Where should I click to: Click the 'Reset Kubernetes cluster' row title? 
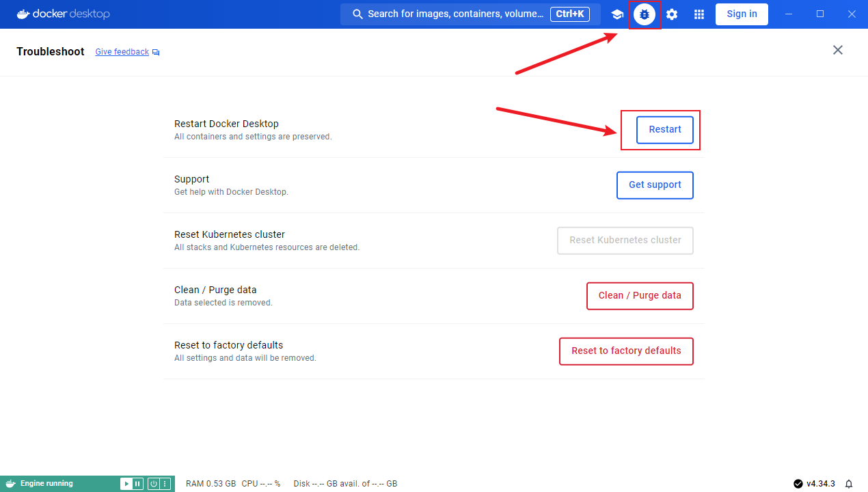click(x=230, y=234)
